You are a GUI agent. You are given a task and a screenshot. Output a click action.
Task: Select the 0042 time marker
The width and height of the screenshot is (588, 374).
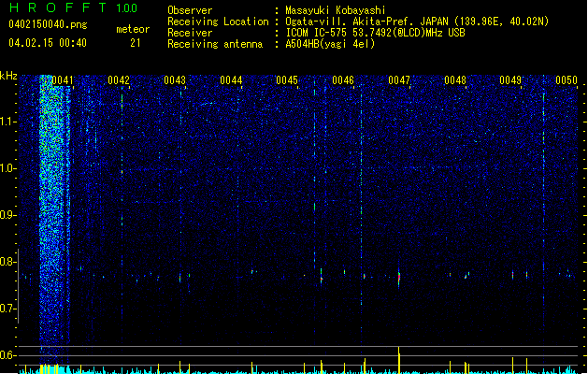(119, 80)
